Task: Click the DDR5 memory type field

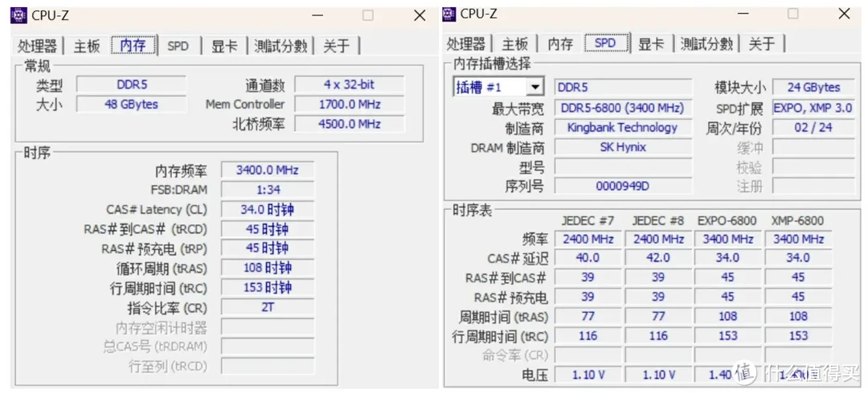Action: [131, 84]
